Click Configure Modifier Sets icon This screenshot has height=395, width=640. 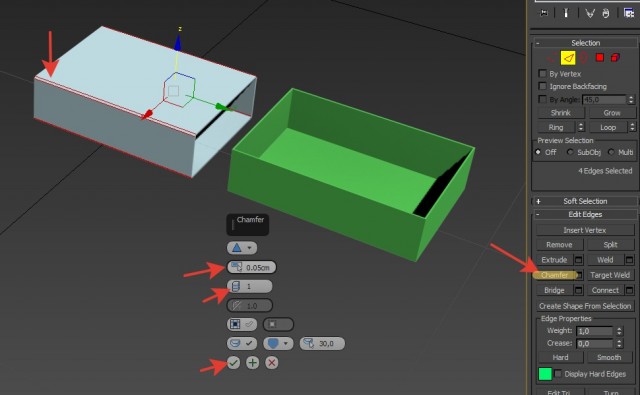(629, 13)
